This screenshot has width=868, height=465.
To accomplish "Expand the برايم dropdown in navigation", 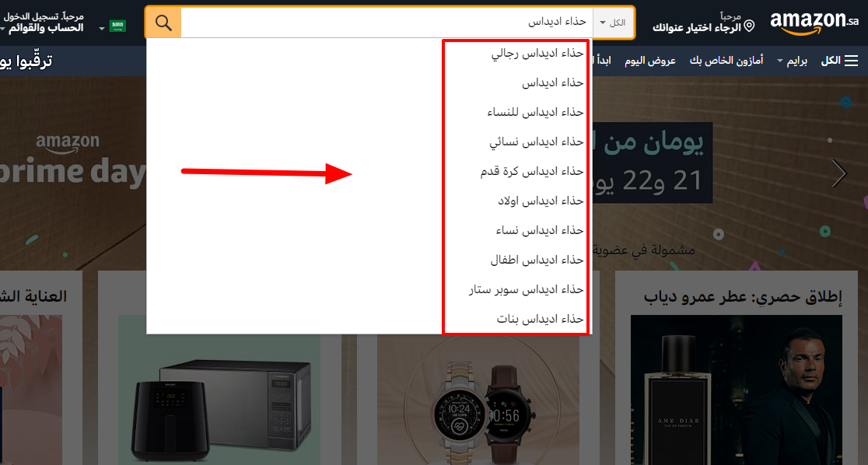I will click(x=792, y=61).
